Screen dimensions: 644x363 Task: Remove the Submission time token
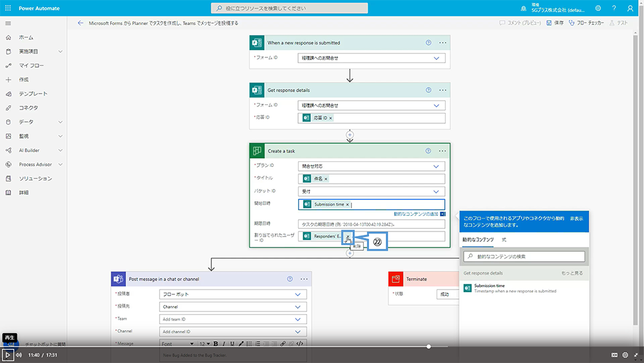(x=348, y=204)
